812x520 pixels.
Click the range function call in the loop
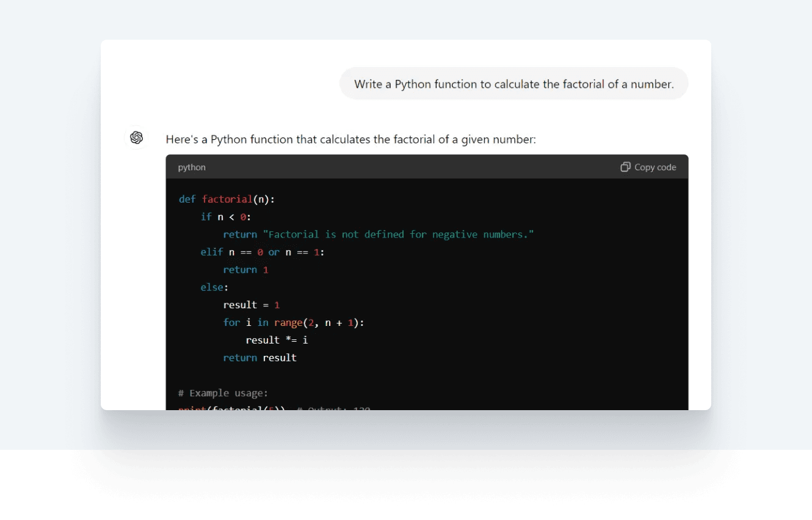pyautogui.click(x=289, y=322)
